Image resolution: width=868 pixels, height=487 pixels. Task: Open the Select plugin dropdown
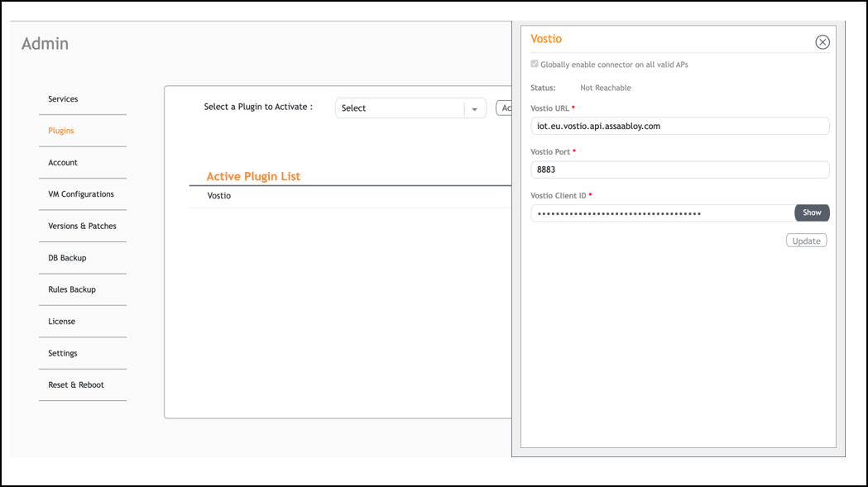pos(410,108)
